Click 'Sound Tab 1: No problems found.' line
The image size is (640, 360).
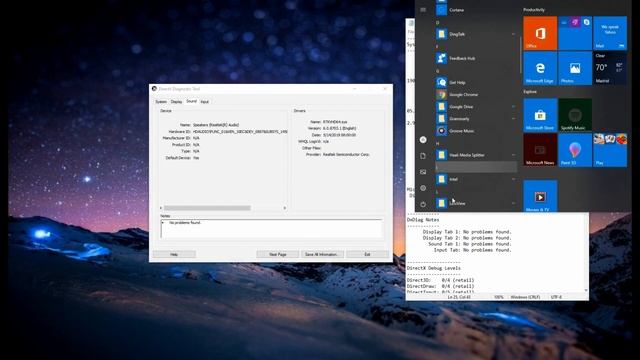point(470,244)
